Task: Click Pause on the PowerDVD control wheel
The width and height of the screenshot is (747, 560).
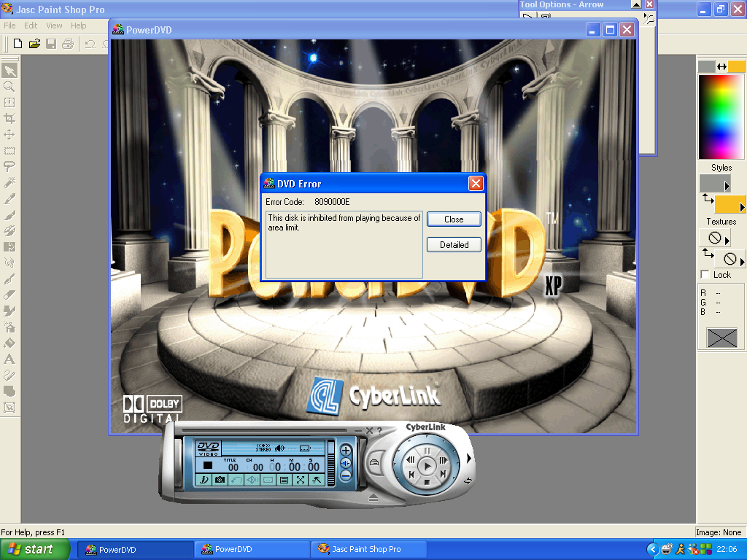Action: click(x=427, y=450)
